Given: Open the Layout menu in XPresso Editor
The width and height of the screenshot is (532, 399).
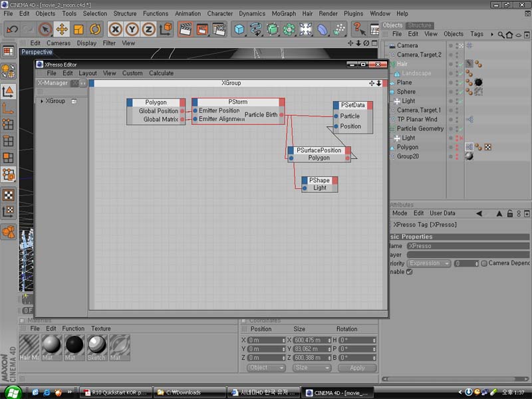Looking at the screenshot, I should tap(88, 73).
